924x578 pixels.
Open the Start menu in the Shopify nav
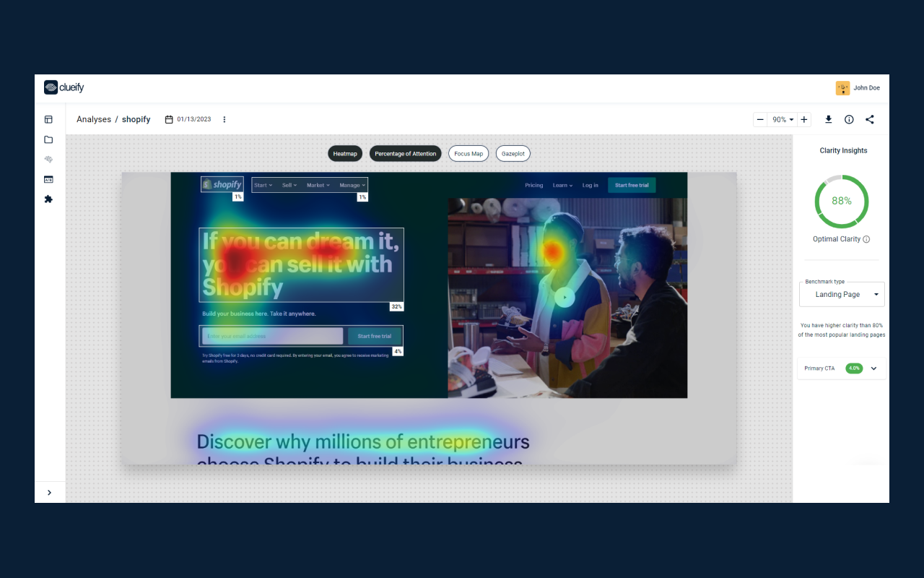click(263, 186)
